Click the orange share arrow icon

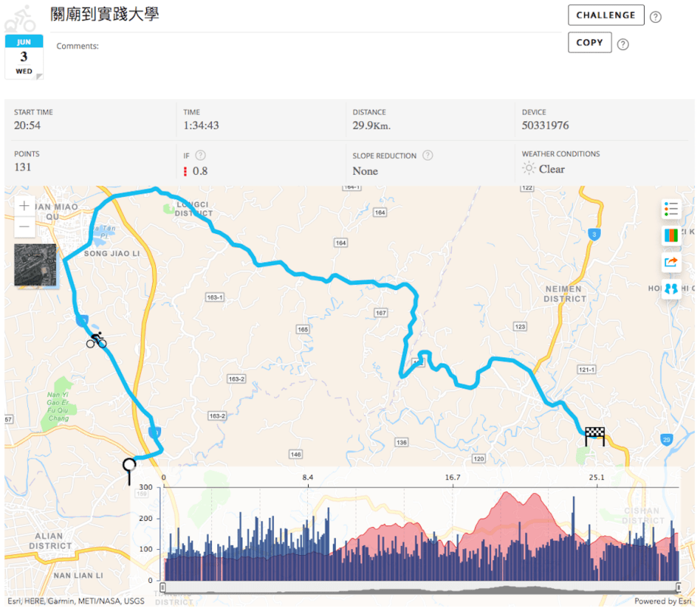click(671, 262)
